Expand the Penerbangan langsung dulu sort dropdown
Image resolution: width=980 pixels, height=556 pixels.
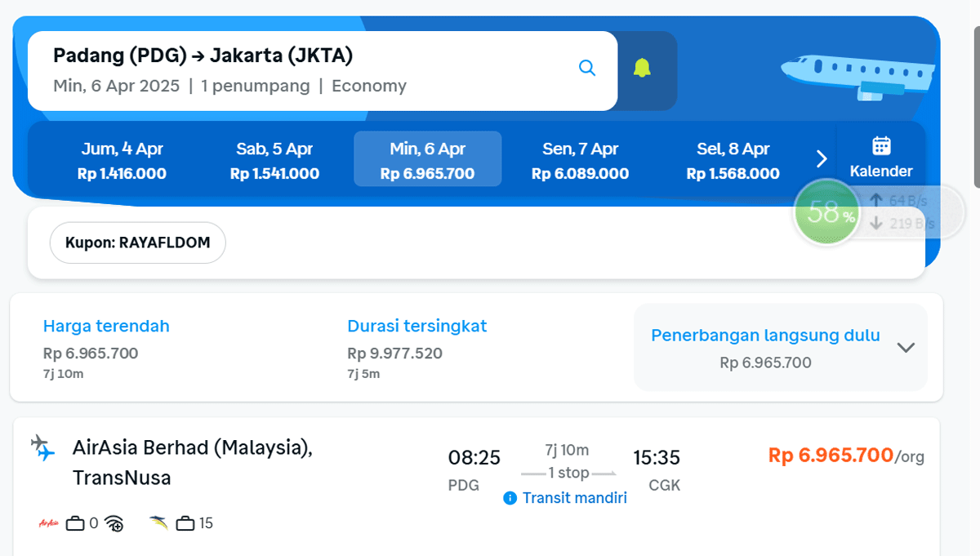(781, 348)
